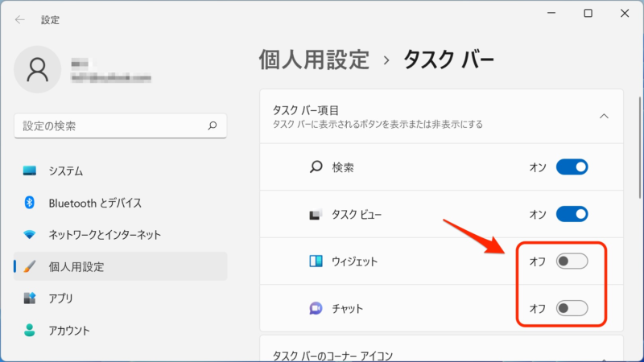Enable the ウィジェット toggle

[x=572, y=261]
